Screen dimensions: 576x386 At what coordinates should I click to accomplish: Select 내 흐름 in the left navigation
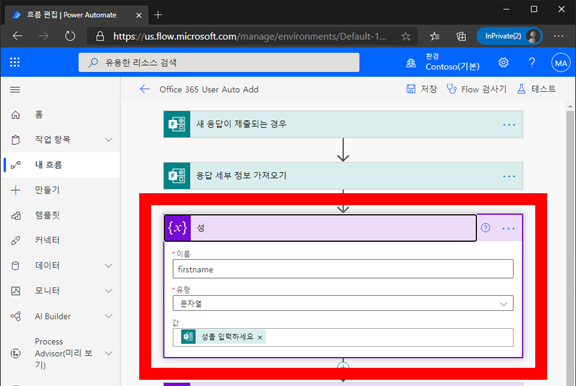click(x=61, y=165)
